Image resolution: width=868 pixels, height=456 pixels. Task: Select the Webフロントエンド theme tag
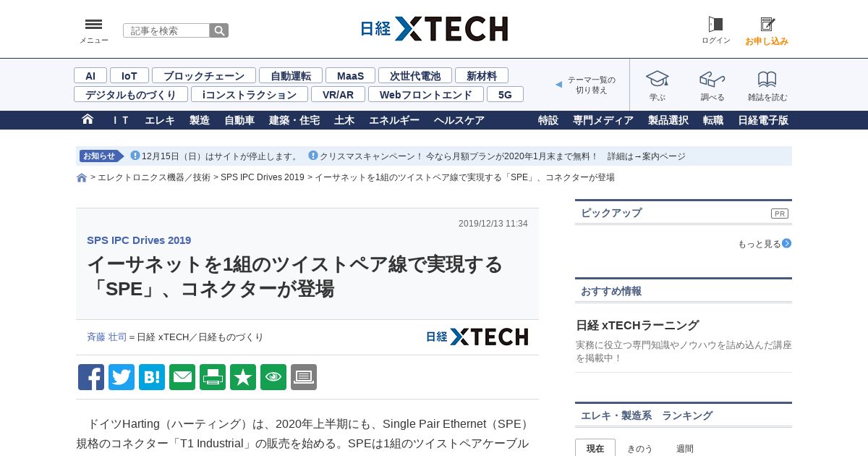coord(426,94)
